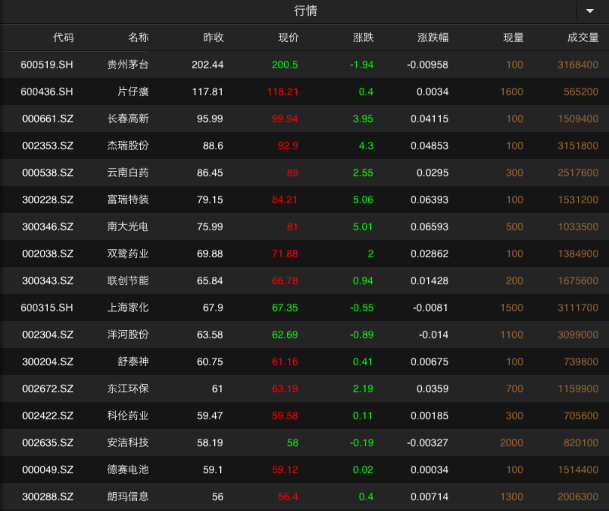Screen dimensions: 609x511
Task: Select the 贵州茅台 name cell
Action: pos(128,64)
